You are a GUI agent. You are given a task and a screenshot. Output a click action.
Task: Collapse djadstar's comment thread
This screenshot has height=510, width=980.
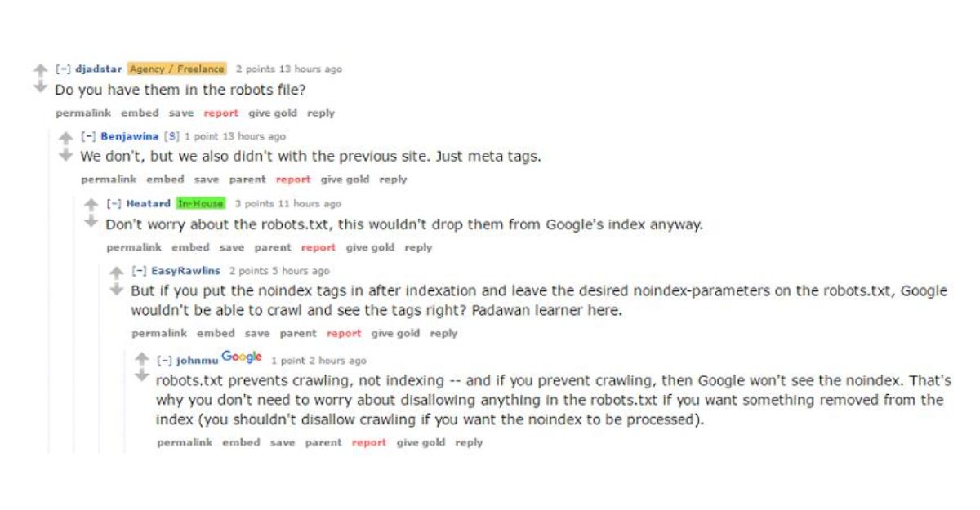(x=62, y=69)
